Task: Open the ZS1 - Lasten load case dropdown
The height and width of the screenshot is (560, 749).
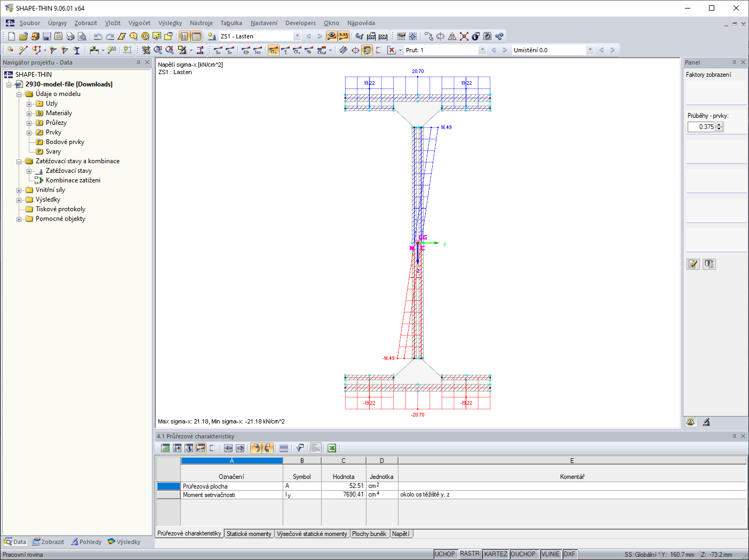Action: [297, 36]
